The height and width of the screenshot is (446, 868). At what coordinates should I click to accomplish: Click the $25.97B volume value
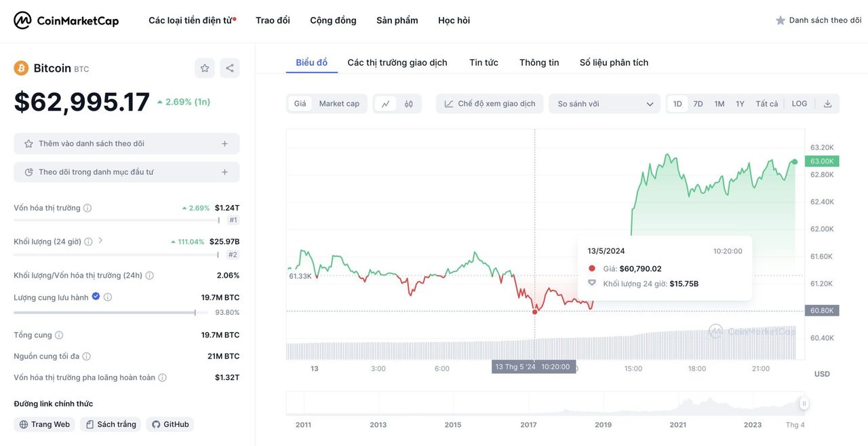224,242
